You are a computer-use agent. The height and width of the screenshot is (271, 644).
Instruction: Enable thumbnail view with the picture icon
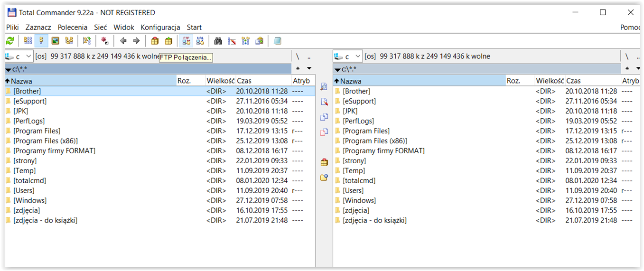55,41
